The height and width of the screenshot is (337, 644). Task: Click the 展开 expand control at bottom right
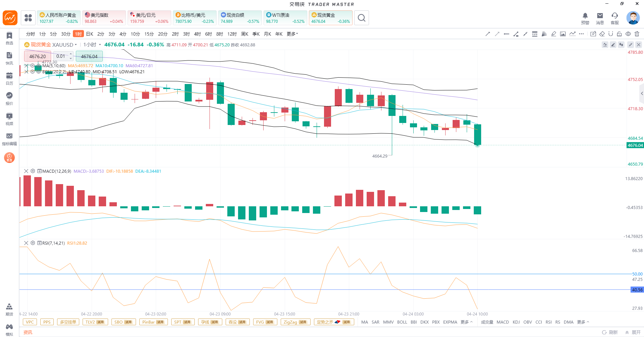pos(633,332)
